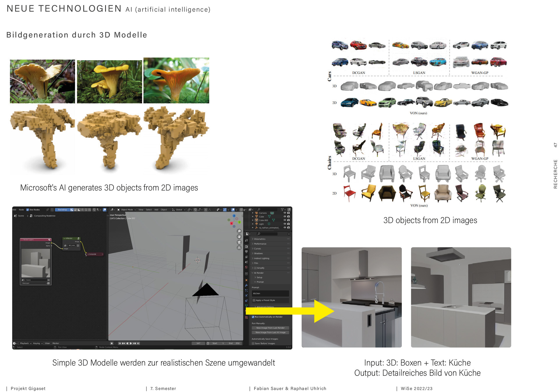Open the Object menu in 3D viewport
Viewport: 559px width, 392px height.
point(164,210)
